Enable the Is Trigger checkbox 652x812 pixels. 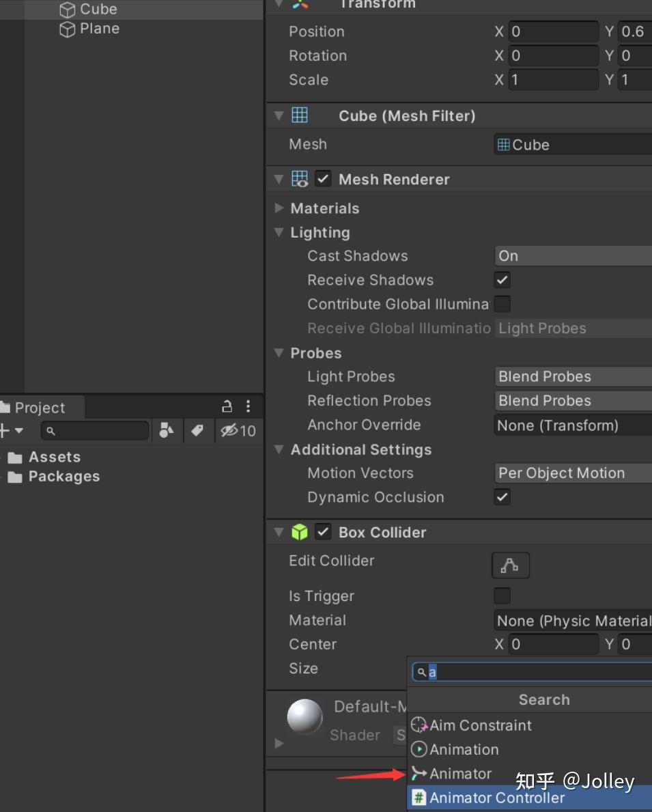(502, 596)
